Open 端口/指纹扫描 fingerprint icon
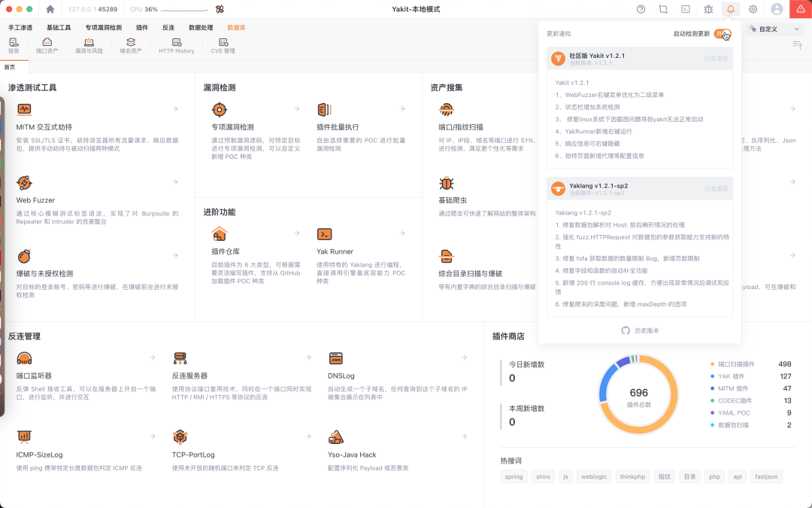Image resolution: width=812 pixels, height=508 pixels. 447,109
